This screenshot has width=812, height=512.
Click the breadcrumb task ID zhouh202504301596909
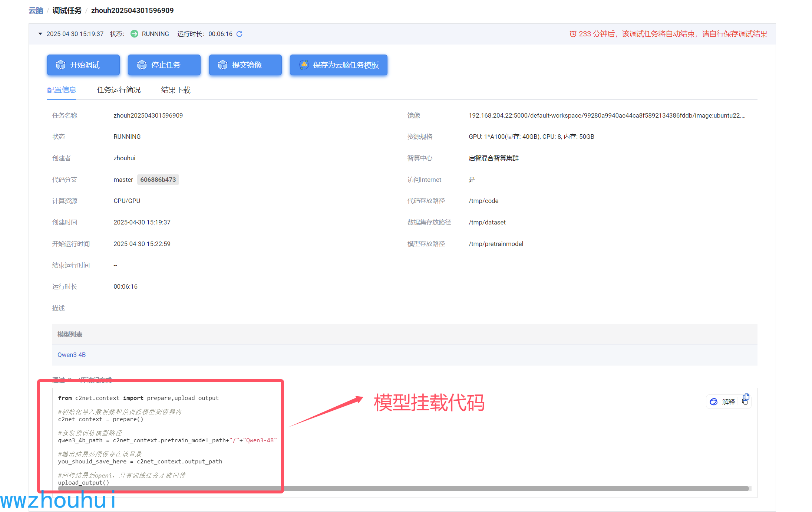point(132,10)
